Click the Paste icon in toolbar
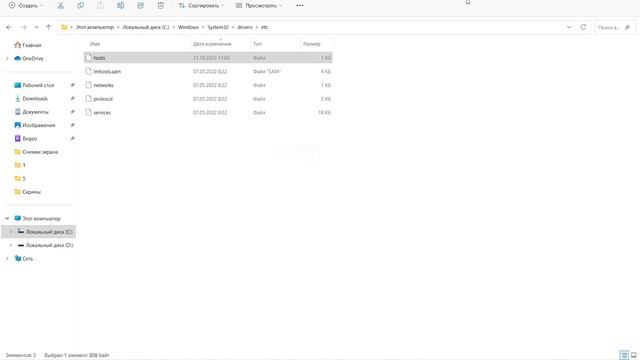This screenshot has width=640, height=360. point(100,5)
